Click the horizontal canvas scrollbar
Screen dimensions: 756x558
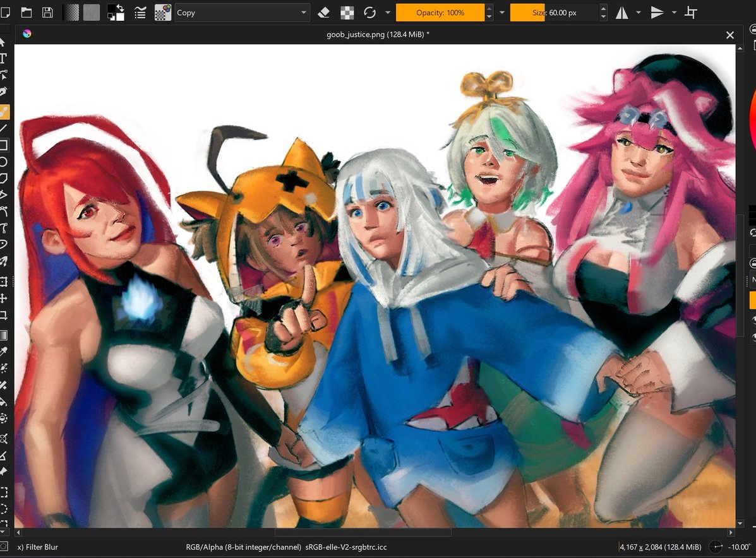(363, 533)
